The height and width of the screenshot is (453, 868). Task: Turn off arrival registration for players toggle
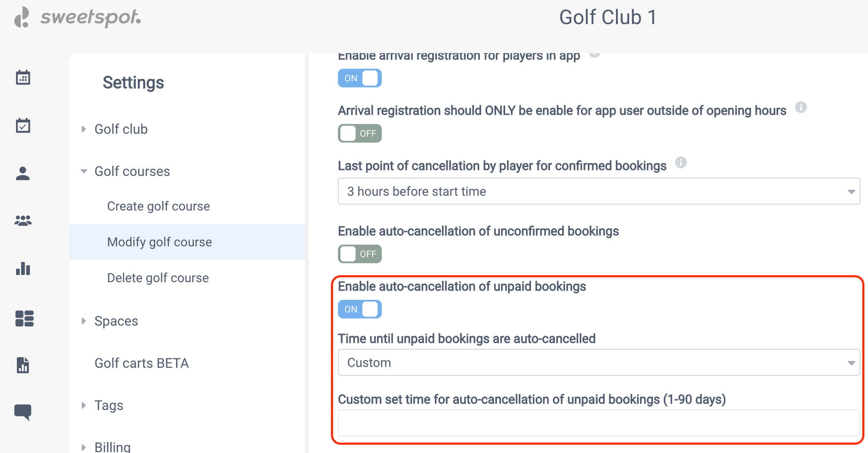tap(359, 78)
